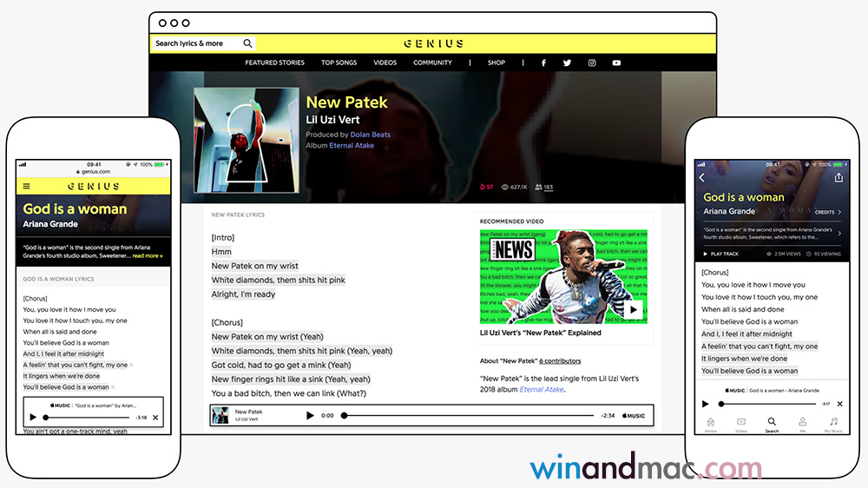
Task: Expand the song description chevron on right phone
Action: [x=839, y=233]
